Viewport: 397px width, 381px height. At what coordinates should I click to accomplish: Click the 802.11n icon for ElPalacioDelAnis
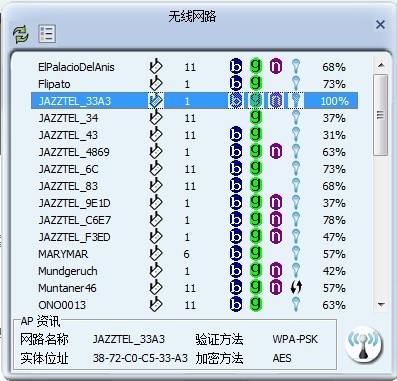pyautogui.click(x=276, y=66)
